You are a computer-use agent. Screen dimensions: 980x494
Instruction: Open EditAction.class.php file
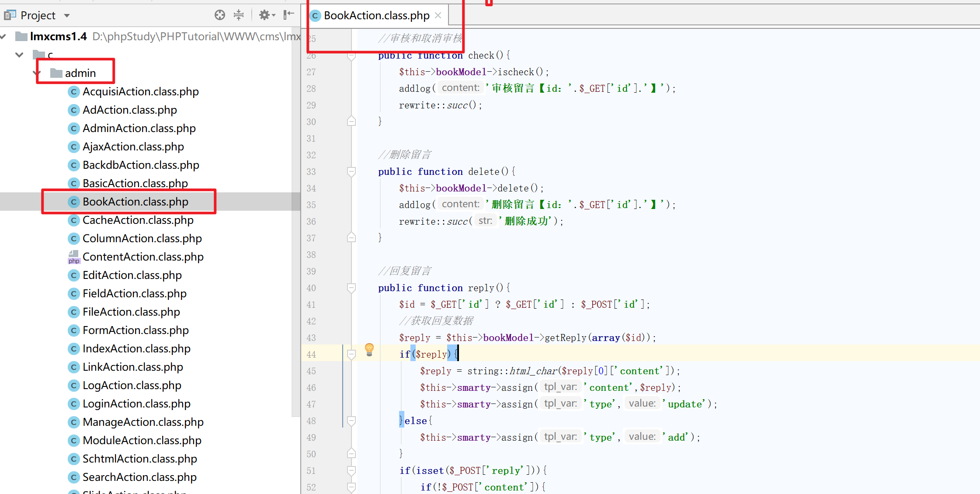pyautogui.click(x=132, y=275)
